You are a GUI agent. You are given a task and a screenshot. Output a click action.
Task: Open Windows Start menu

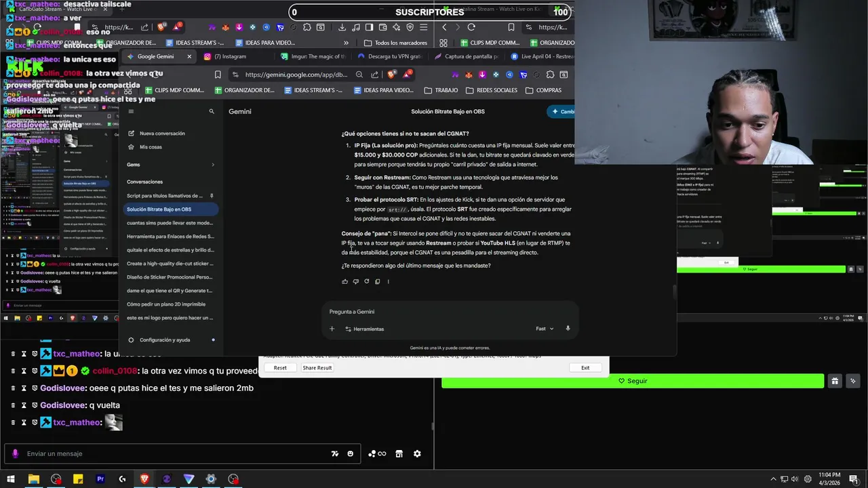coord(10,479)
